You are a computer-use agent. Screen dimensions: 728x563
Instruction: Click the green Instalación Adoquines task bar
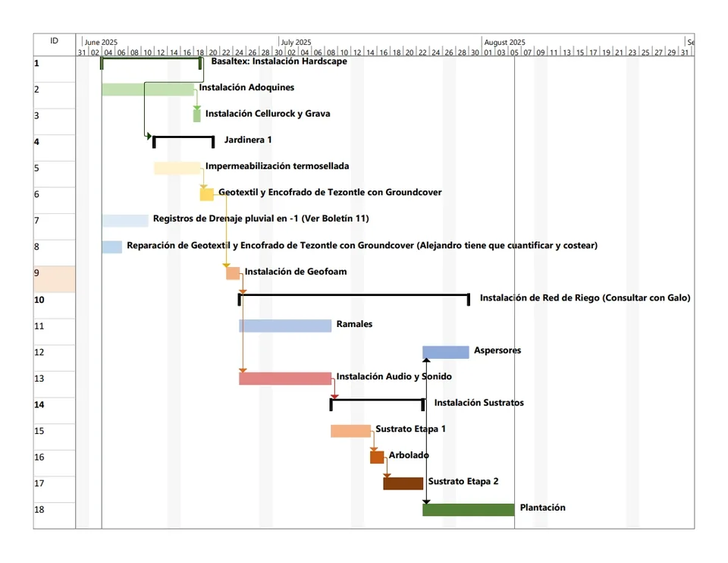click(148, 90)
